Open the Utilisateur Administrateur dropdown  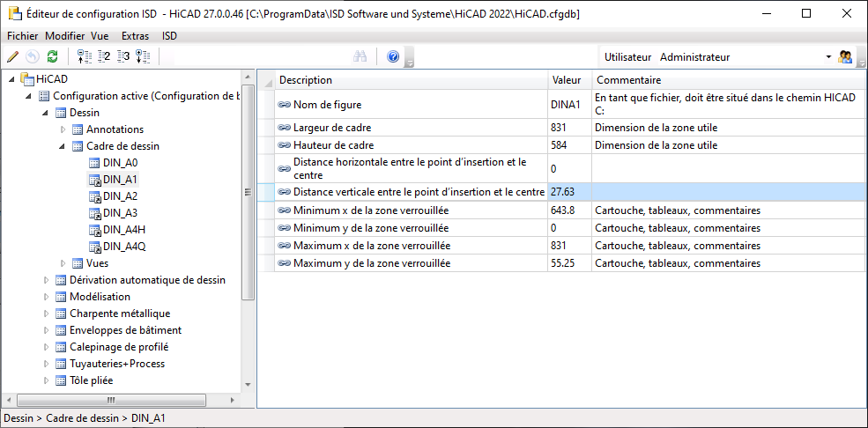pyautogui.click(x=828, y=57)
